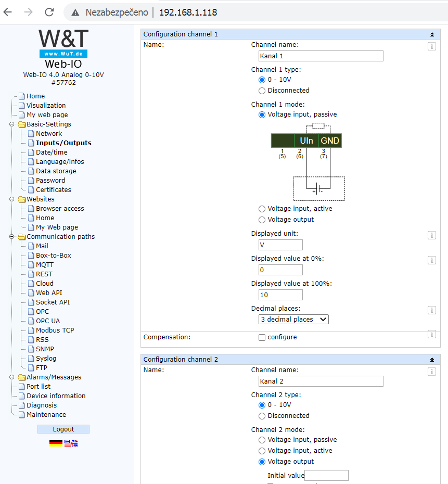Open the Modbus TCP communication path
The width and height of the screenshot is (448, 484).
pyautogui.click(x=55, y=330)
